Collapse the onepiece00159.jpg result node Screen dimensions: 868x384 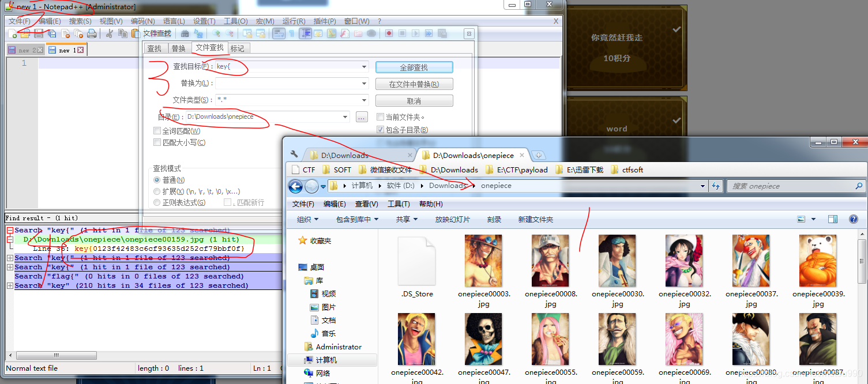pos(10,239)
